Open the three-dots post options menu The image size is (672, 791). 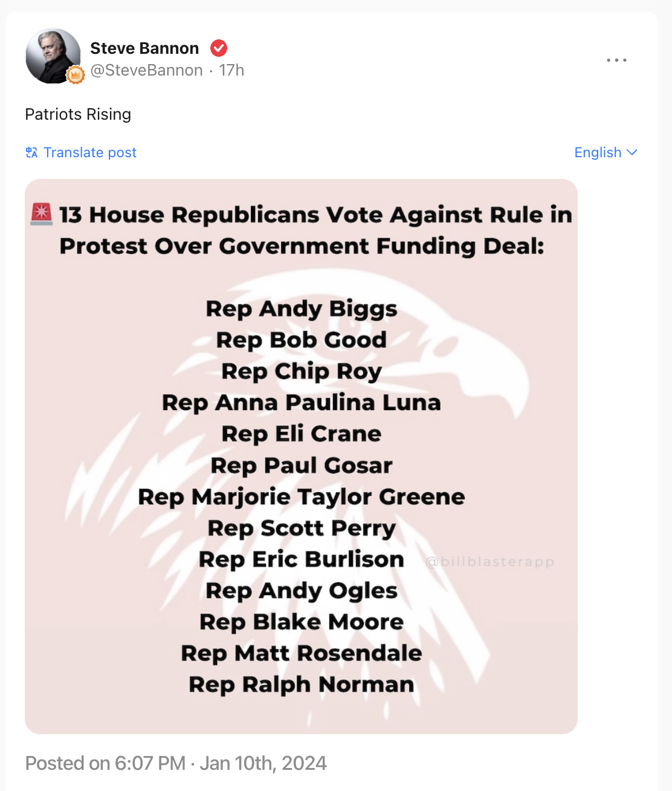(616, 60)
